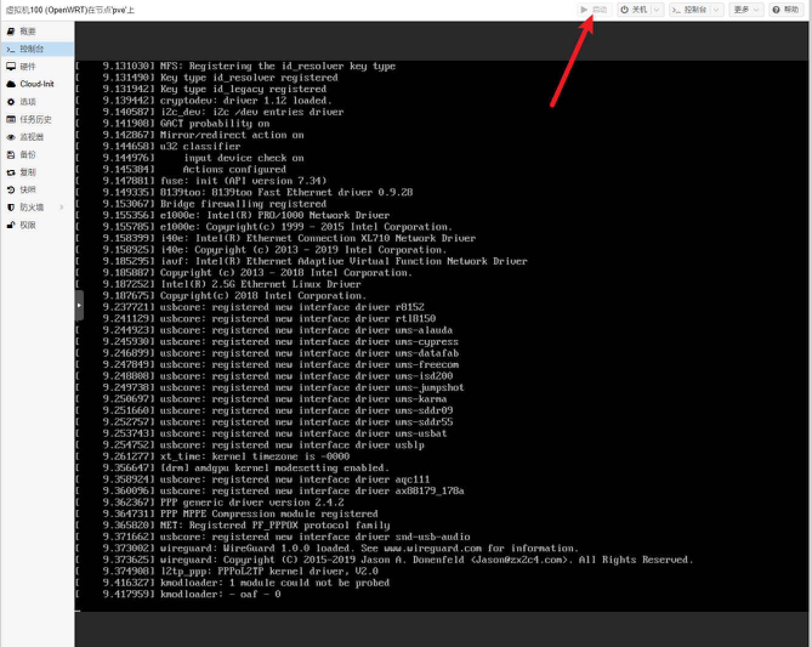Screen dimensions: 812x647
Task: Click the 'wireguard: WireGuard 1.0.0 loaded' line
Action: click(369, 548)
